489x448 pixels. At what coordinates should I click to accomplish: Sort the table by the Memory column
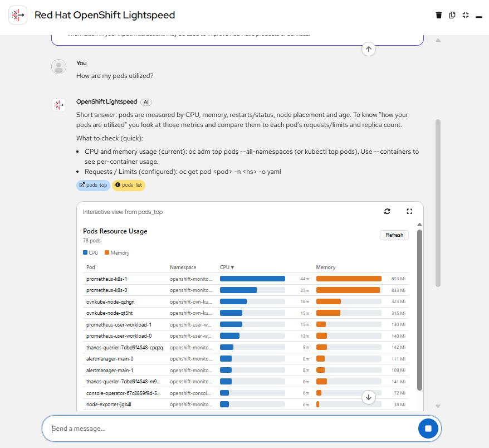coord(326,267)
